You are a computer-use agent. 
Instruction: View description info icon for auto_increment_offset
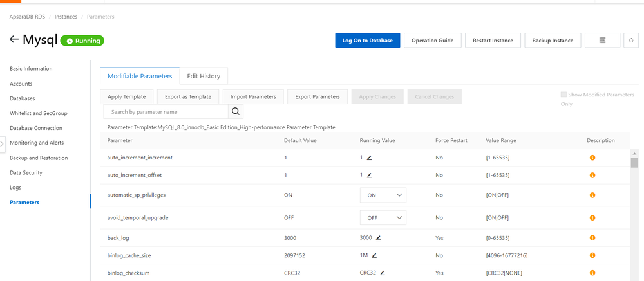tap(592, 175)
